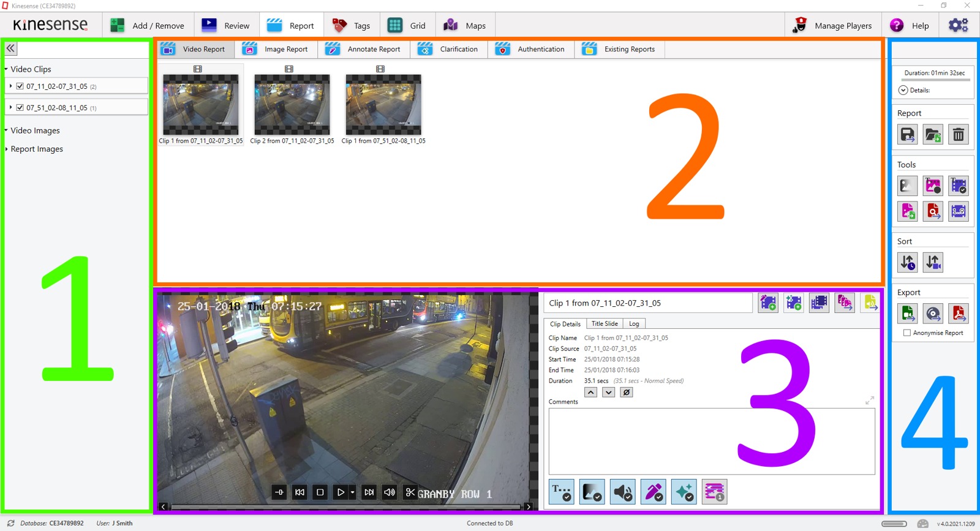980x531 pixels.
Task: Open the Manage Players button
Action: pos(832,26)
